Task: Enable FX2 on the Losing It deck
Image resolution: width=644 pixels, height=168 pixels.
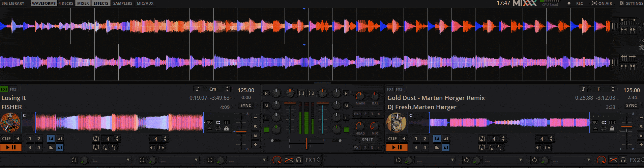Action: coord(13,89)
